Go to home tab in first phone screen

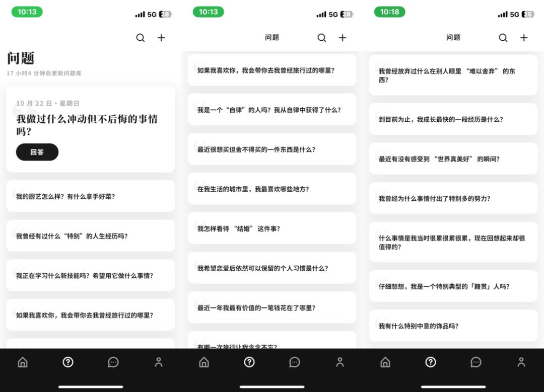click(x=23, y=362)
